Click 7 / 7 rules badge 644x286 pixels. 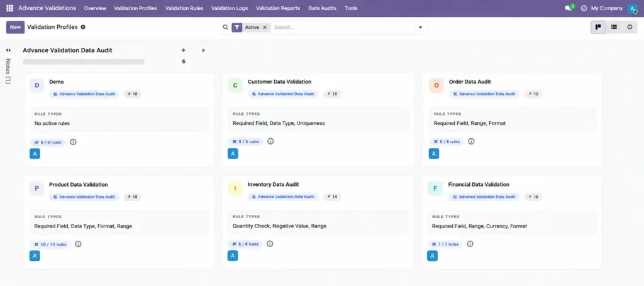(445, 244)
